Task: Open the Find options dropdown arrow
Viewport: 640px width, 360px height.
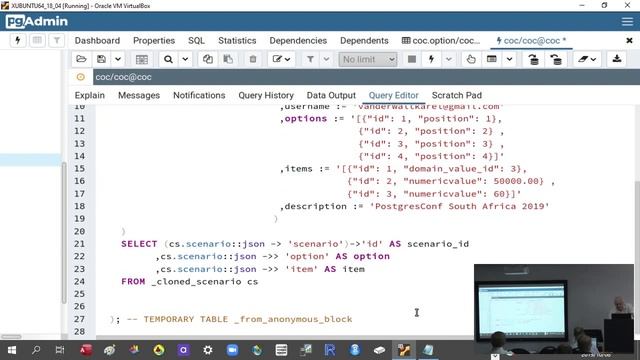Action: coord(185,59)
